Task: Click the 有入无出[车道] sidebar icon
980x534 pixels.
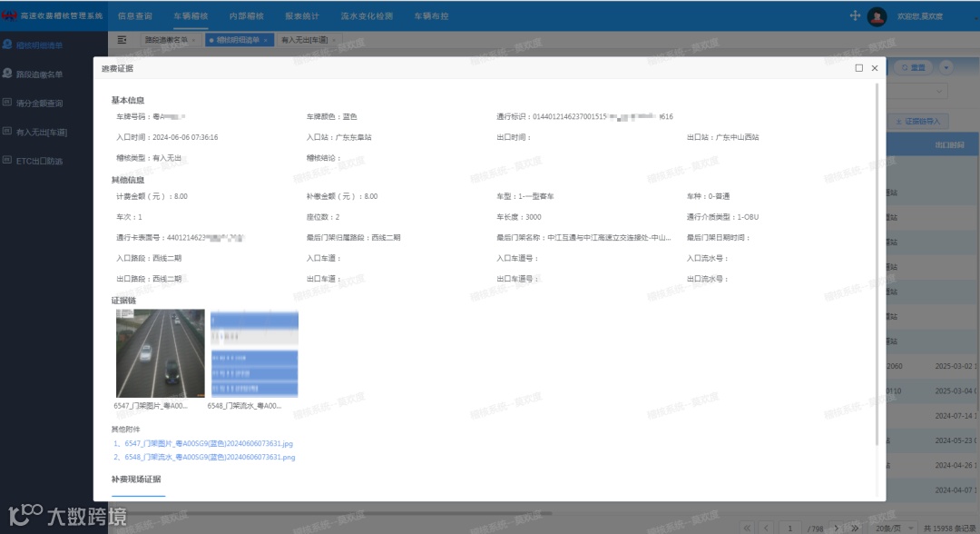Action: 7,132
